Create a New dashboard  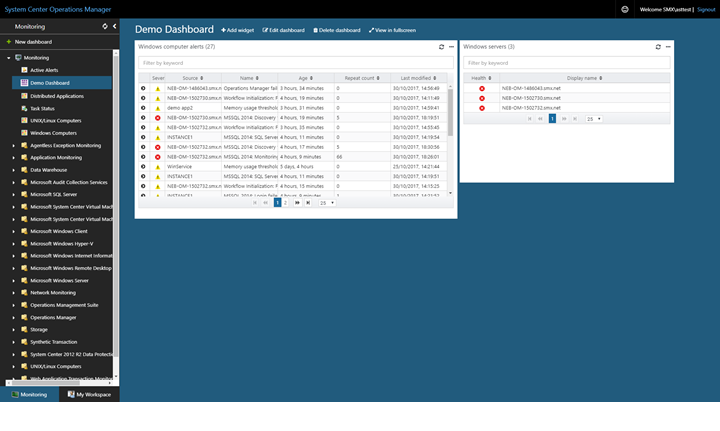coord(29,42)
